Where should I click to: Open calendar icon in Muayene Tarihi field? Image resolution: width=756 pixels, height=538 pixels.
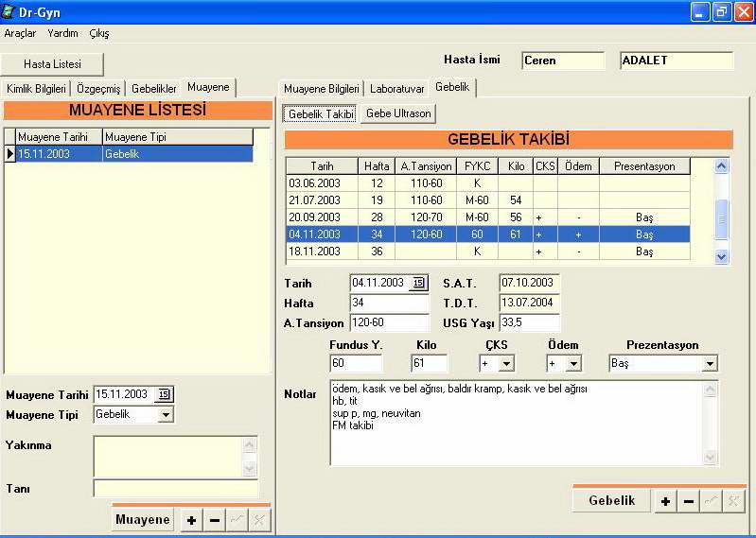165,394
